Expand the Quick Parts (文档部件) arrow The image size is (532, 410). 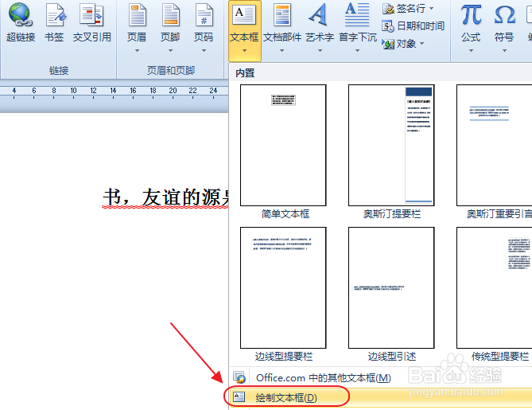click(282, 51)
